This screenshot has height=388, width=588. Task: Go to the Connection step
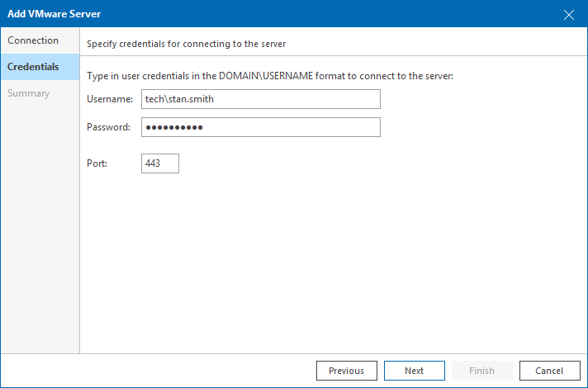[x=34, y=40]
